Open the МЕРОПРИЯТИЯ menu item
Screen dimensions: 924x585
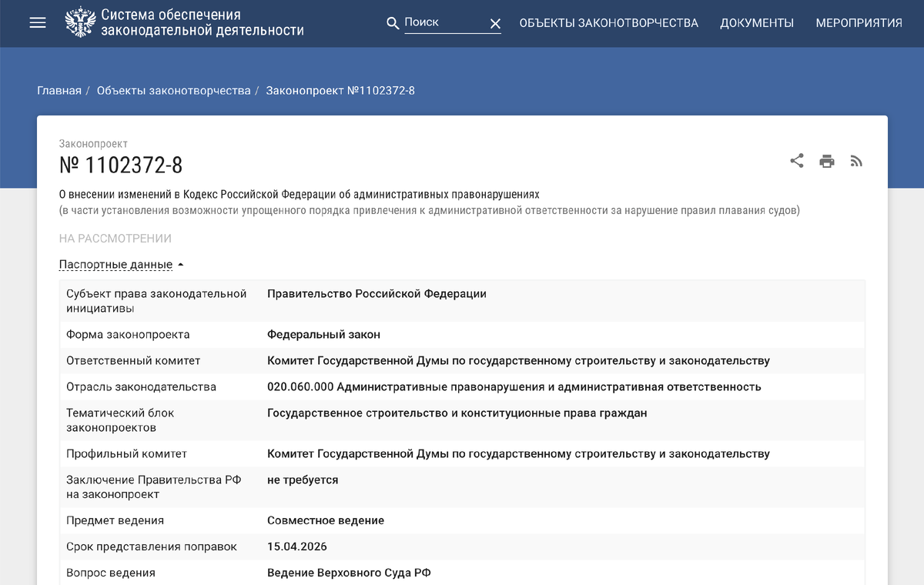point(859,23)
